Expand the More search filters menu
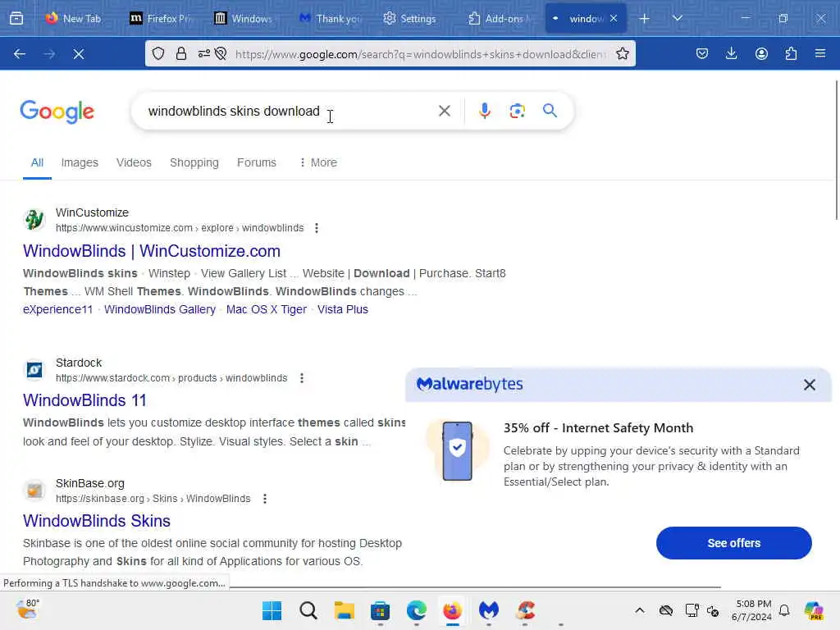This screenshot has width=840, height=630. (318, 162)
